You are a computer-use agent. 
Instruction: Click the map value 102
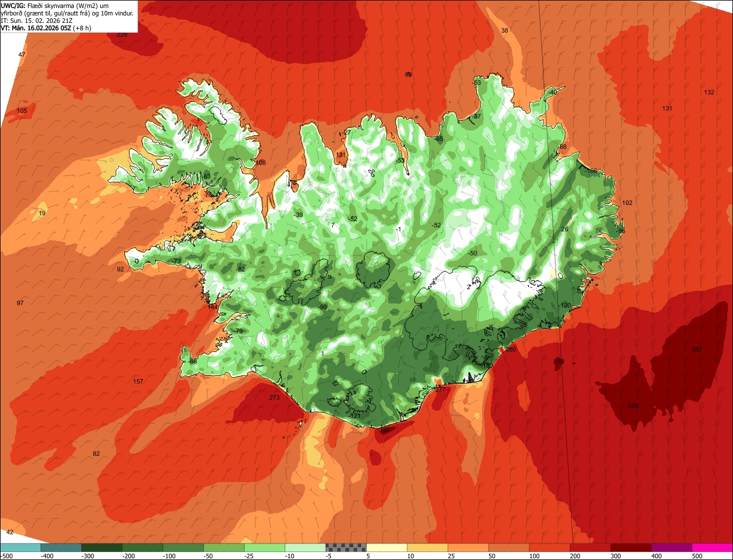(627, 203)
